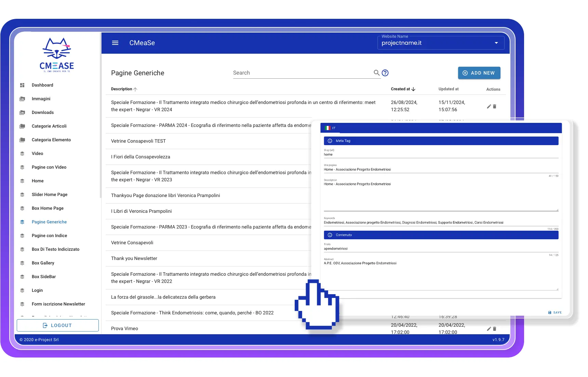Open Immagini in the sidebar
The image size is (588, 377).
pos(41,99)
